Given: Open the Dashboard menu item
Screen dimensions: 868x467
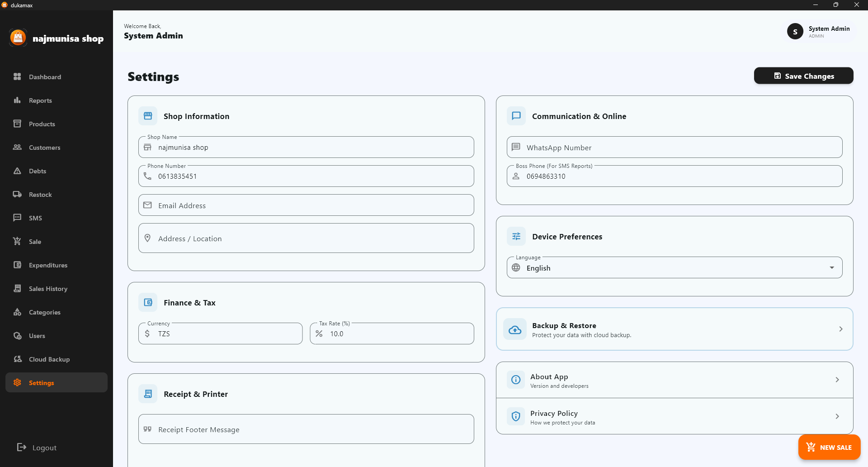Looking at the screenshot, I should (x=57, y=76).
